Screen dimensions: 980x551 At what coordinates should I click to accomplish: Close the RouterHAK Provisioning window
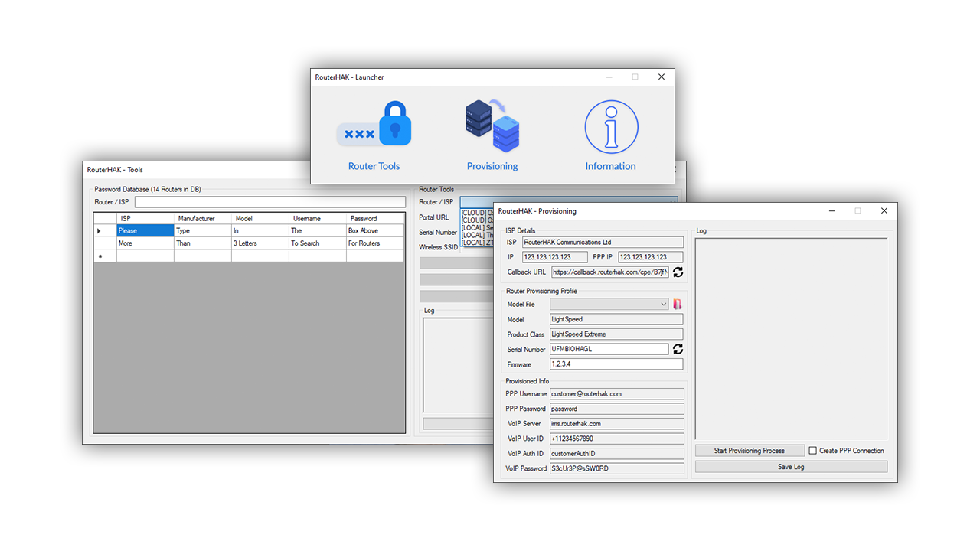[x=884, y=211]
